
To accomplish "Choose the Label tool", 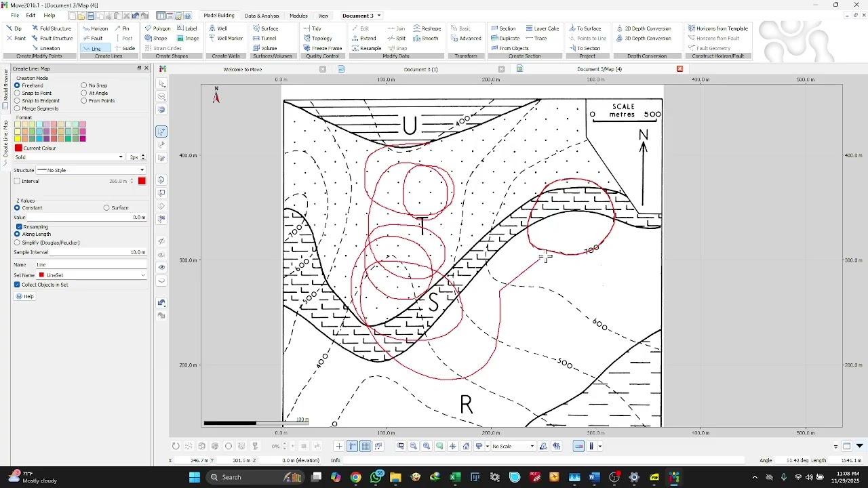I will [187, 28].
